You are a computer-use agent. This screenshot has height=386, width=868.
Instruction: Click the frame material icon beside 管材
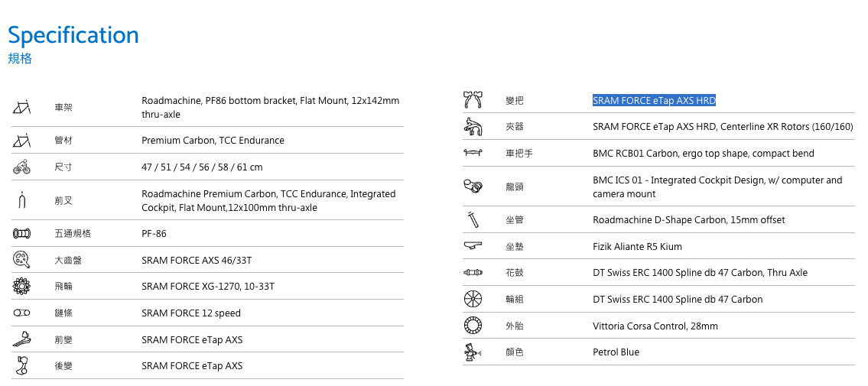click(21, 141)
